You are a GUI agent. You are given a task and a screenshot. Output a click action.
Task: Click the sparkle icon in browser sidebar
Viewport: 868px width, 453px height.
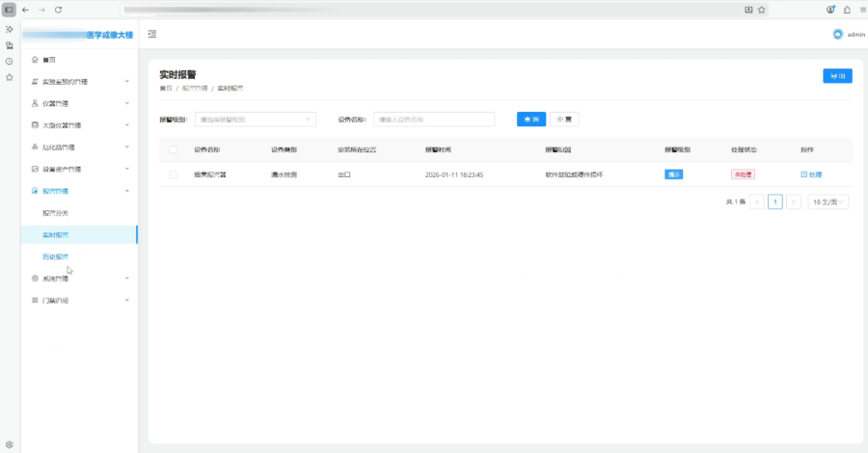9,29
